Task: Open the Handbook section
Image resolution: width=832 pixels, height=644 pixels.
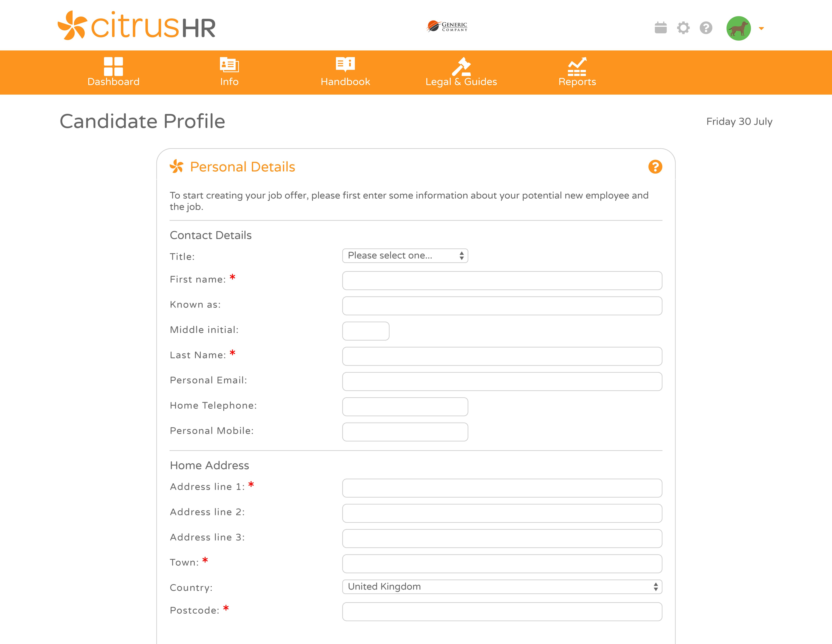Action: tap(345, 72)
